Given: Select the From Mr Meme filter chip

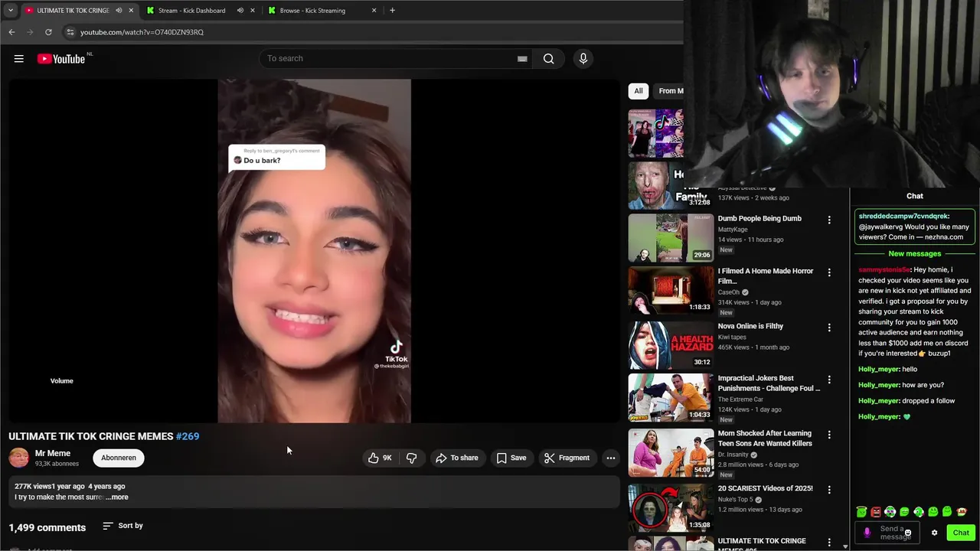Looking at the screenshot, I should coord(669,91).
